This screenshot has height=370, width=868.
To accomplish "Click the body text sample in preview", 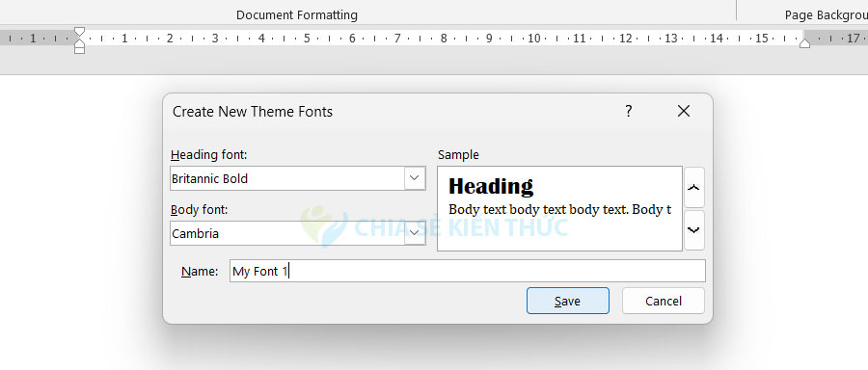I will [559, 210].
